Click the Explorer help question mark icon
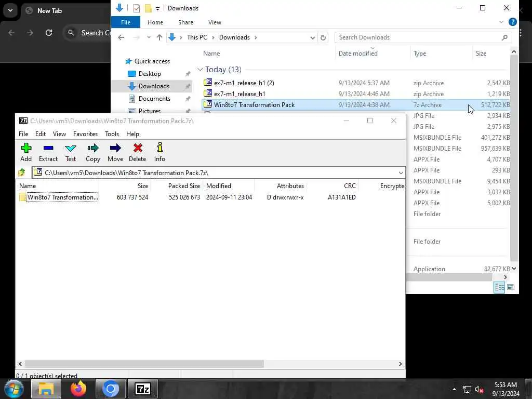Screen dimensions: 532x399 tap(512, 22)
